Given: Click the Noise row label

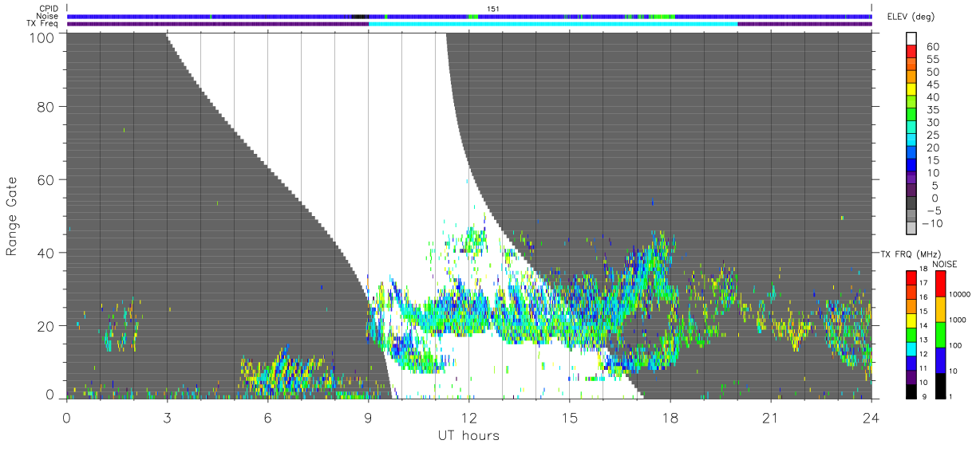Looking at the screenshot, I should 47,16.
